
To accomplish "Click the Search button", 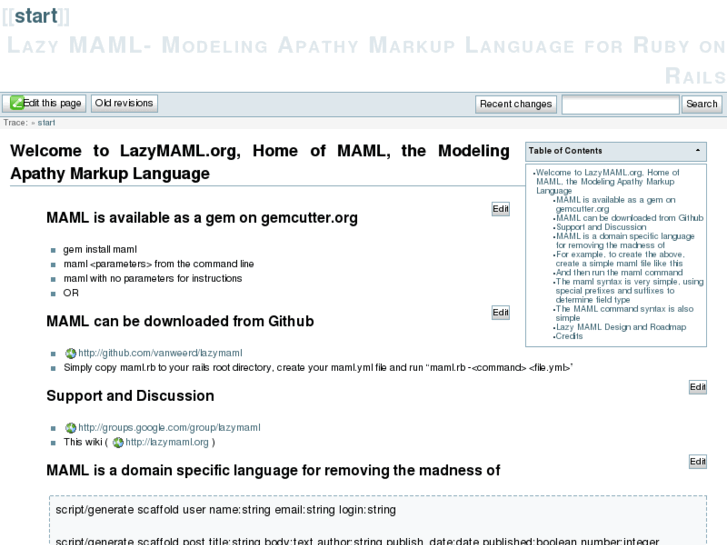I will click(x=701, y=104).
